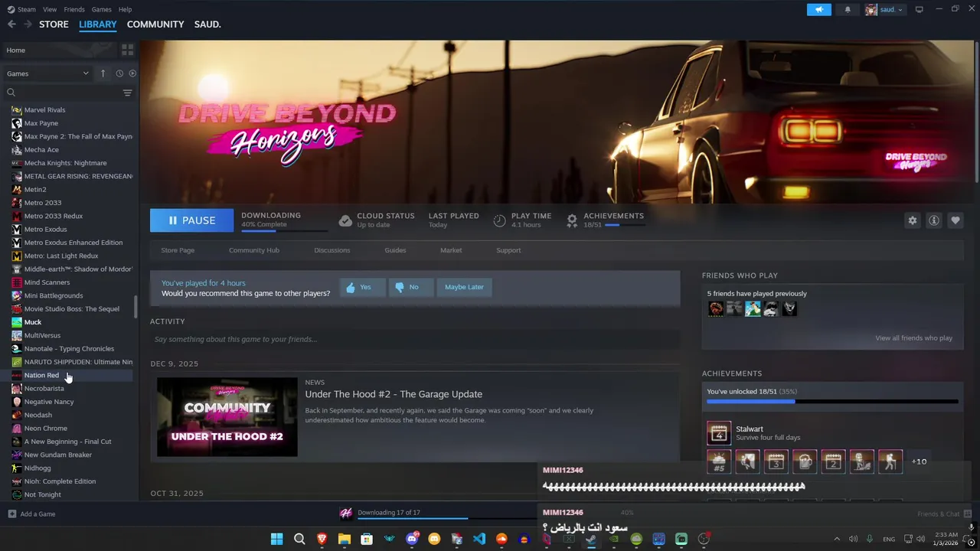
Task: View all friends who play
Action: pyautogui.click(x=913, y=338)
